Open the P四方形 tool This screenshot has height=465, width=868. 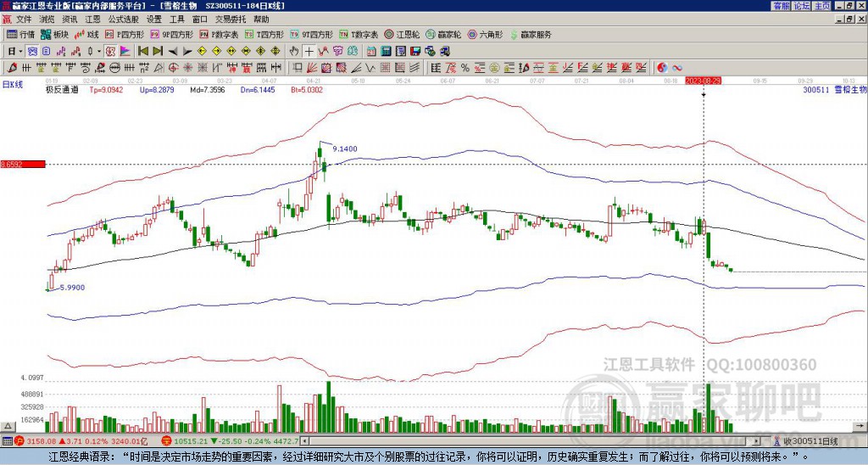[125, 34]
